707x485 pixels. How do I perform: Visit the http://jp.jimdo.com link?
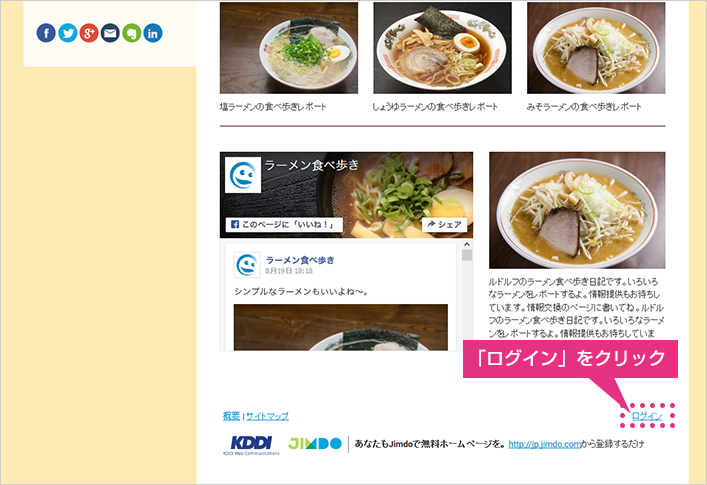[545, 444]
